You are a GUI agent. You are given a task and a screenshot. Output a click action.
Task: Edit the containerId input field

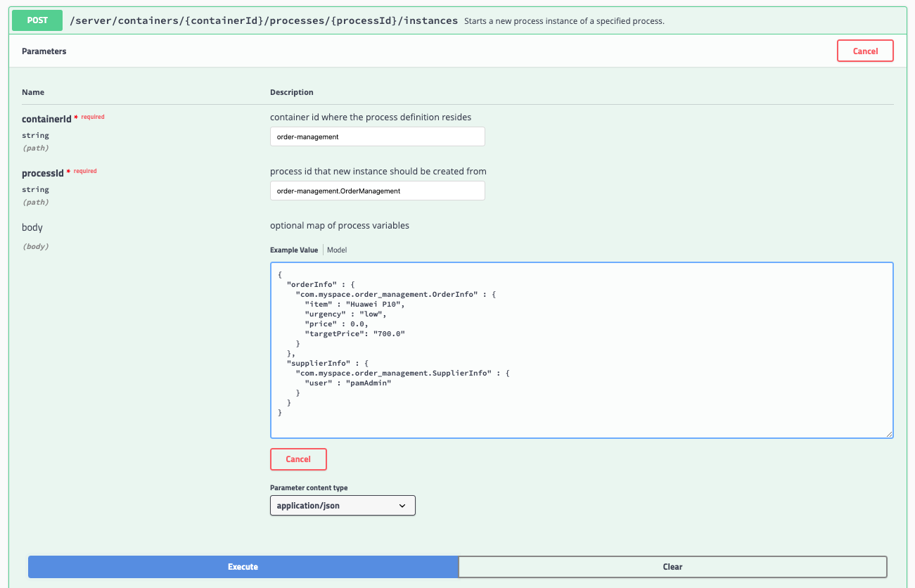pyautogui.click(x=378, y=136)
